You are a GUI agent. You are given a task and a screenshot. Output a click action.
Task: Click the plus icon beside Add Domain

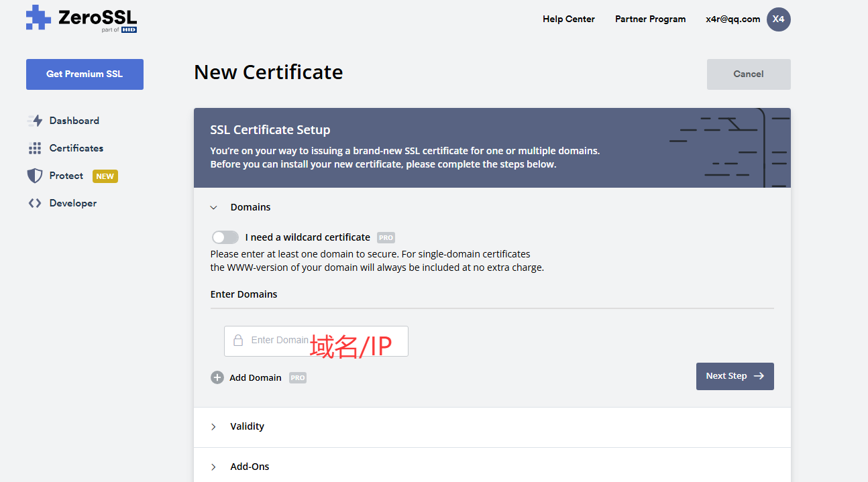(x=217, y=377)
